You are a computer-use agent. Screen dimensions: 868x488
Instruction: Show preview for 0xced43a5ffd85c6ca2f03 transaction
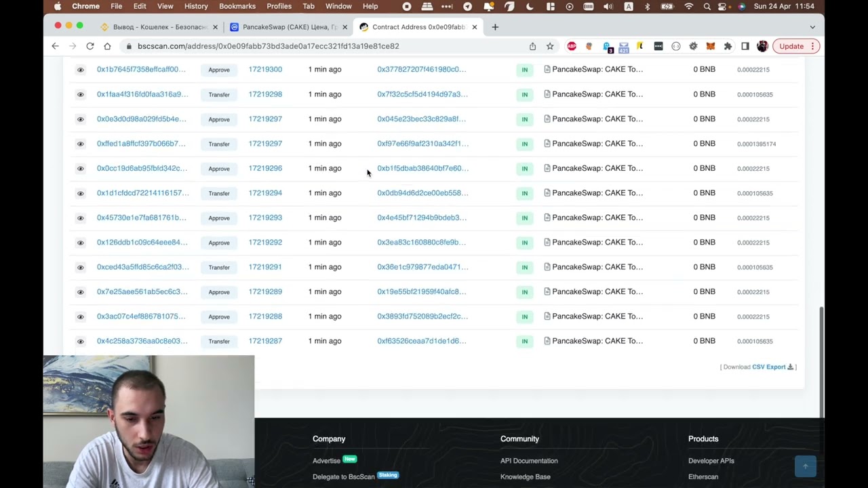click(x=81, y=267)
